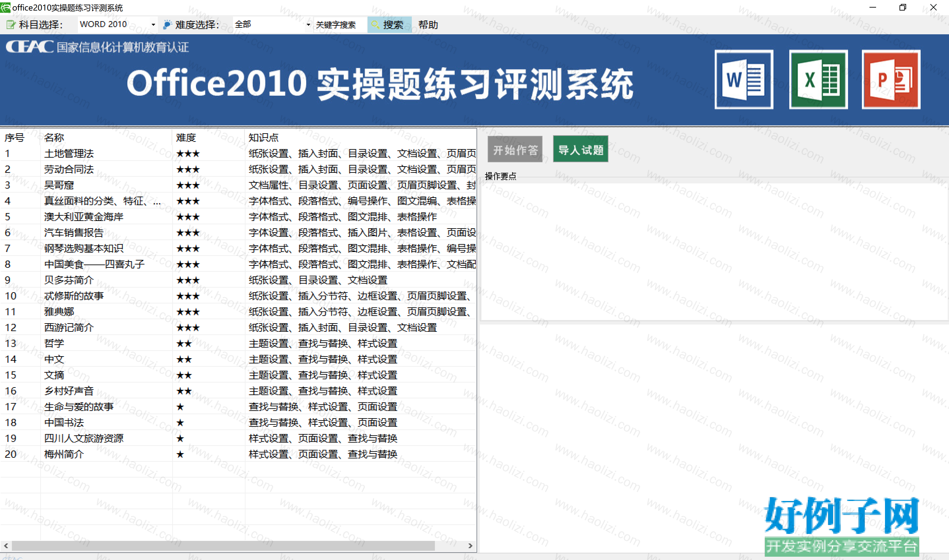Screen dimensions: 949x560
Task: Click the 搜索 button
Action: (x=389, y=25)
